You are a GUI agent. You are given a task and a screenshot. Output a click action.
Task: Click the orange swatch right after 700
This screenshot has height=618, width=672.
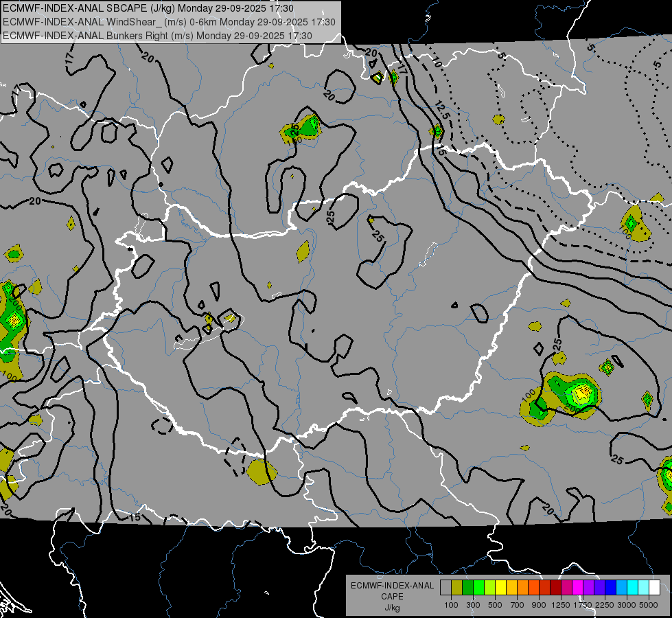pyautogui.click(x=523, y=588)
